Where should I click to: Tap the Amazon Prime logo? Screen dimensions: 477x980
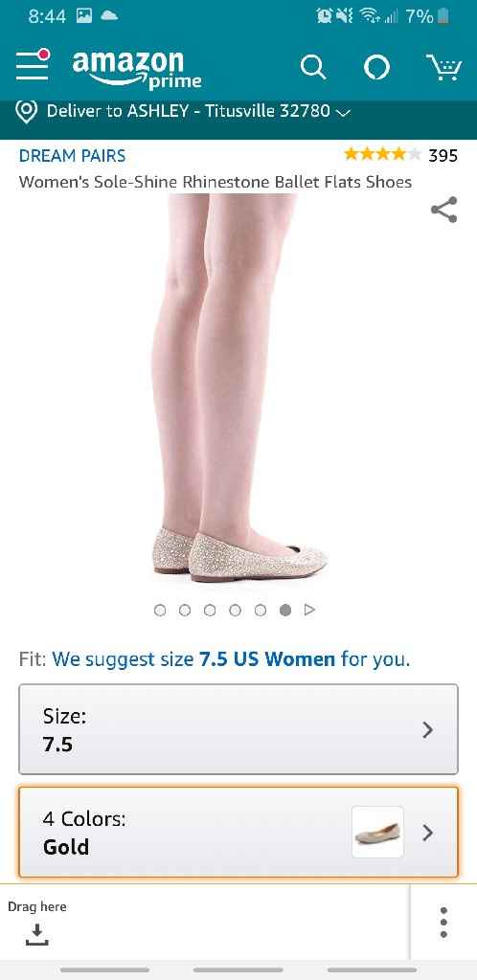point(137,69)
